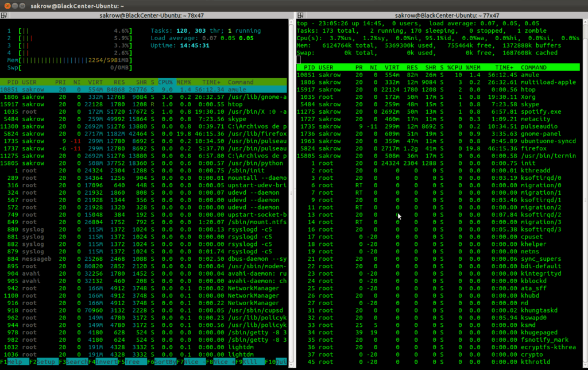Select /usr/bin/python row in htop
Image resolution: width=588 pixels, height=370 pixels.
pos(144,163)
